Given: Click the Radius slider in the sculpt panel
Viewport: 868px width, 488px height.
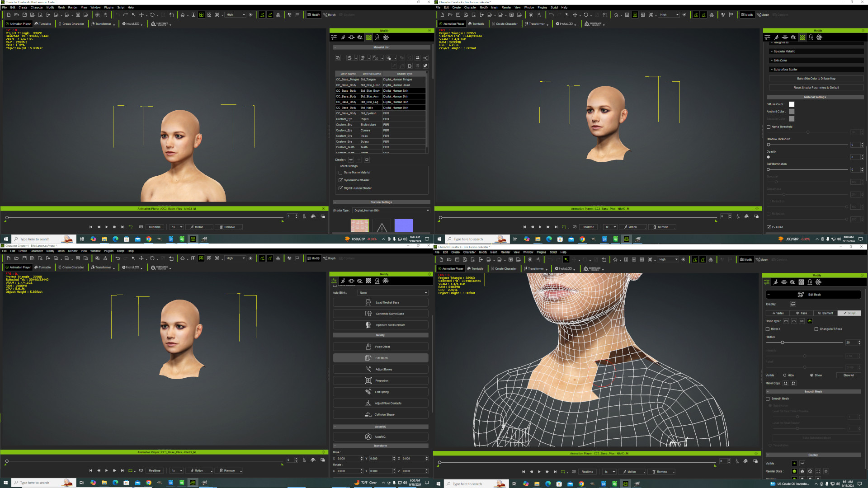Looking at the screenshot, I should pos(804,343).
